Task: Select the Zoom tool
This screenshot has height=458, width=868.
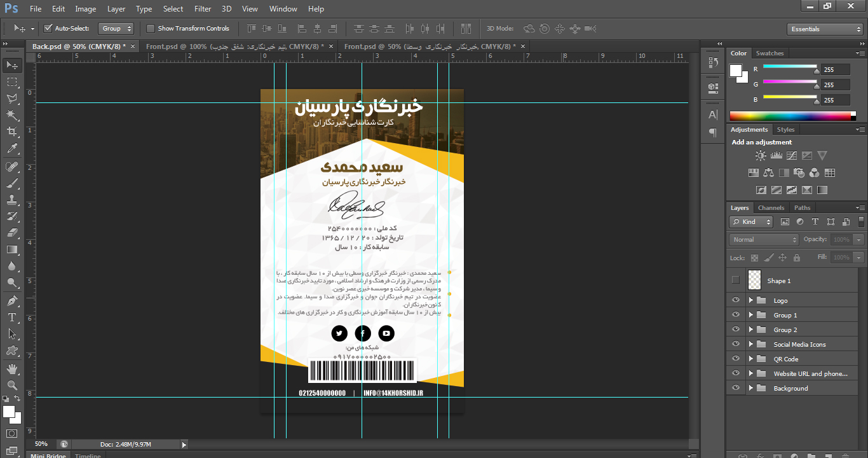Action: [11, 385]
